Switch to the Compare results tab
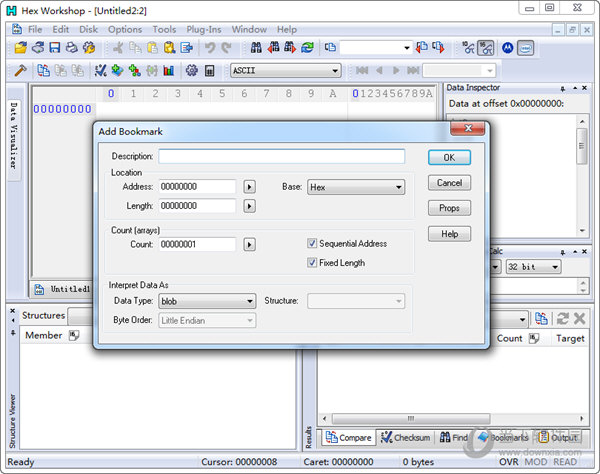Screen dimensions: 600x474 [349, 438]
